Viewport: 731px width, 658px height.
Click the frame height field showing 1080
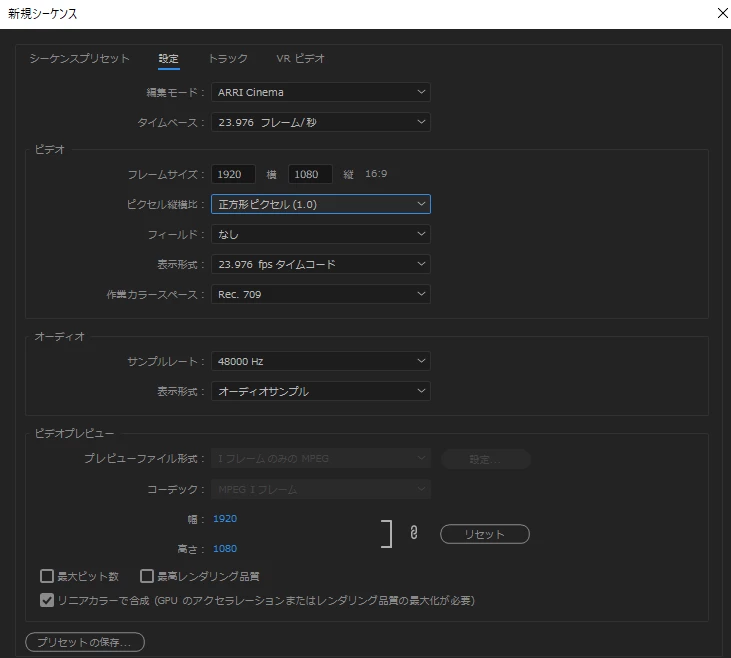coord(310,174)
